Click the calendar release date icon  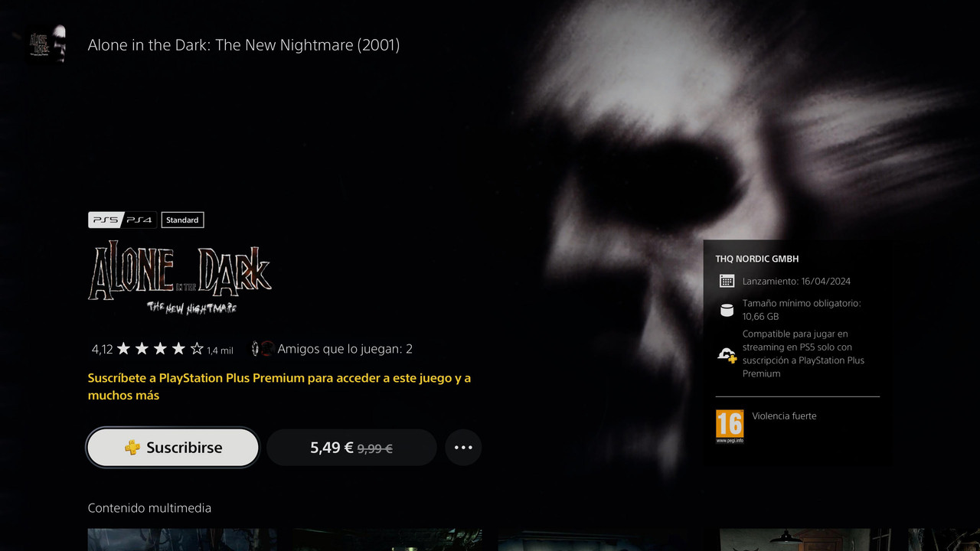(727, 281)
